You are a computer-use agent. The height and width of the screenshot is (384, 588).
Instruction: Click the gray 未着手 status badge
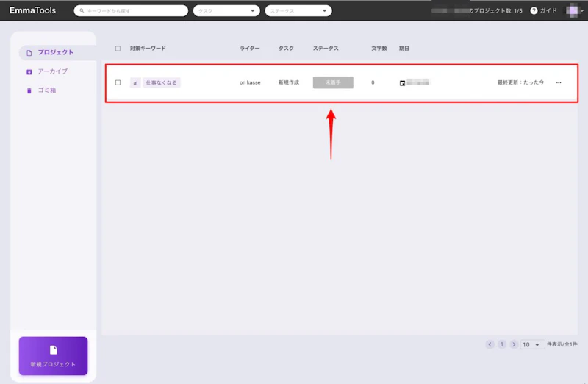[x=333, y=82]
